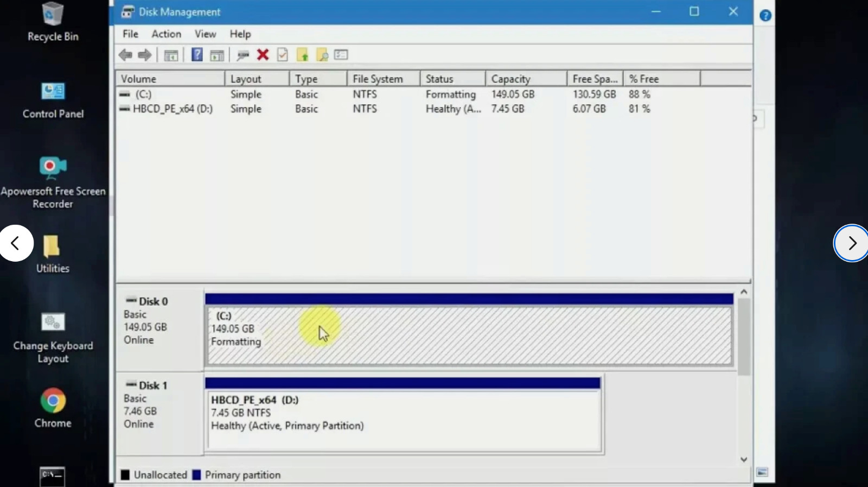Viewport: 868px width, 487px height.
Task: Launch Chrome from the desktop
Action: point(53,408)
